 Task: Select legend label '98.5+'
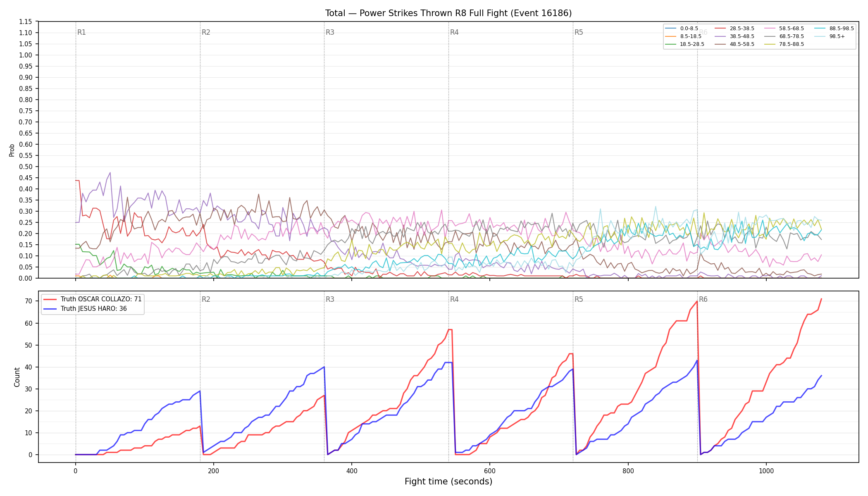(837, 36)
